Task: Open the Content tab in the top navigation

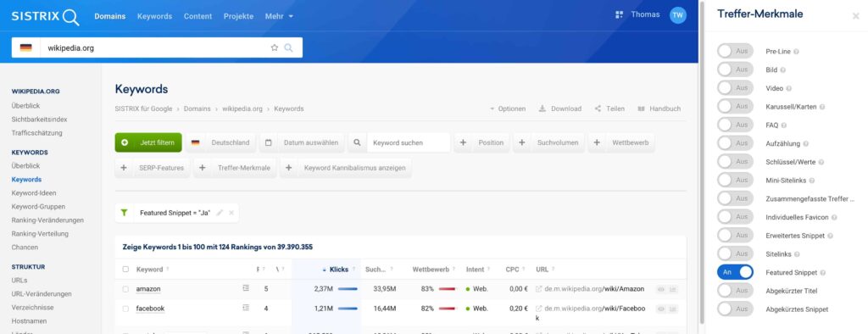Action: pos(198,16)
